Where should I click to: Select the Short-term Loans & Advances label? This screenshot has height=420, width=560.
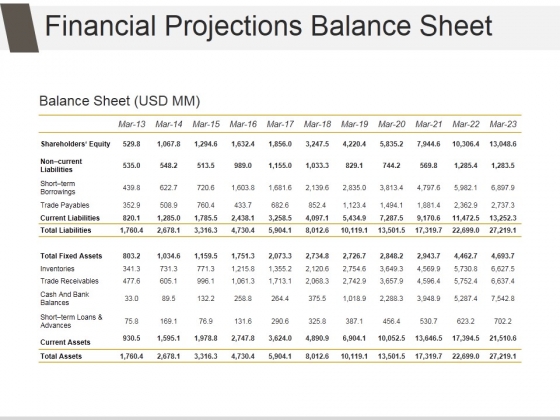71,321
